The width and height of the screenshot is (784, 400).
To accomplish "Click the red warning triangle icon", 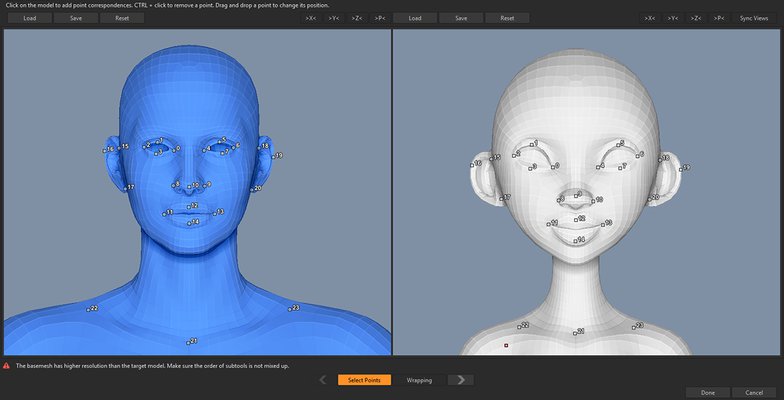I will point(6,366).
